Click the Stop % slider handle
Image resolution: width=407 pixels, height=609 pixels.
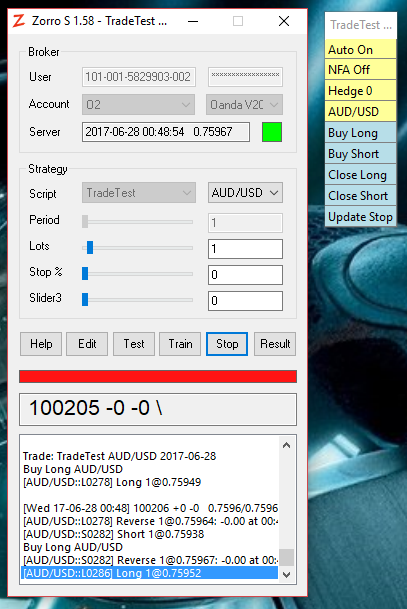click(85, 273)
